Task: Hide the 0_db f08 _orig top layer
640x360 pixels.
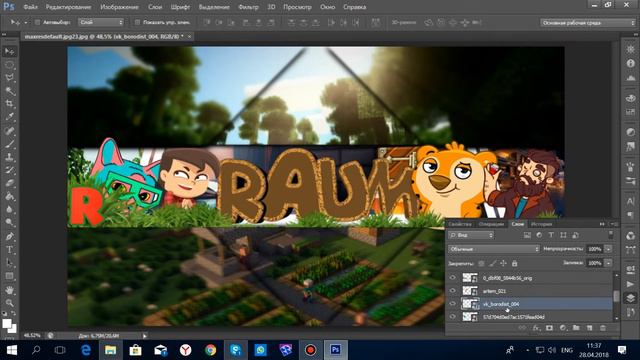Action: (453, 278)
